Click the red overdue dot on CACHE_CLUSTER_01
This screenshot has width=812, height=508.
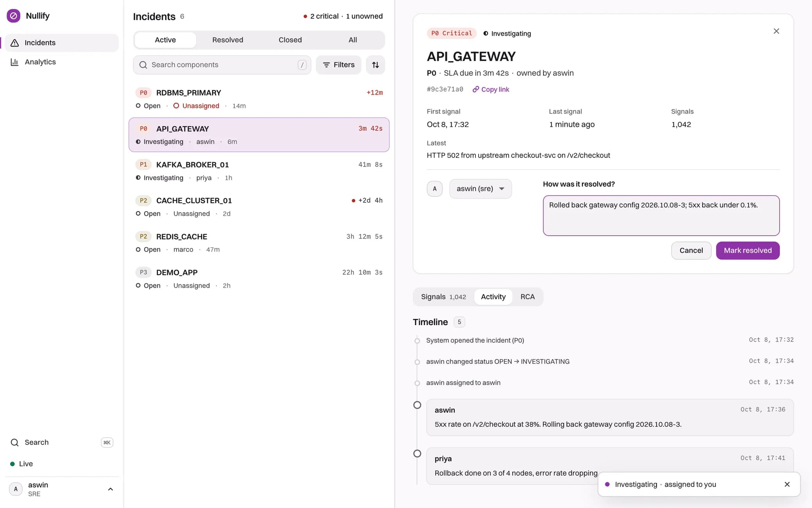tap(353, 201)
